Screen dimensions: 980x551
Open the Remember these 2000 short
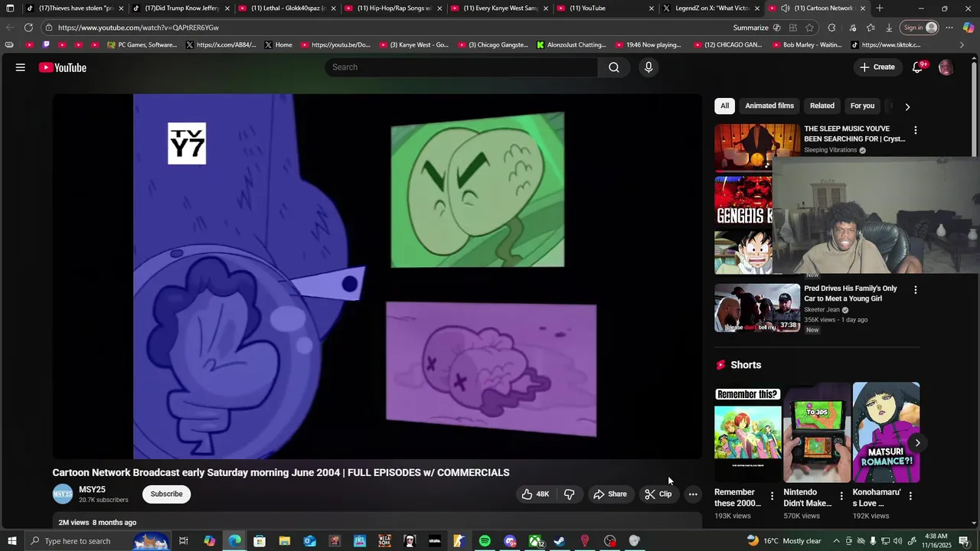[x=748, y=432]
